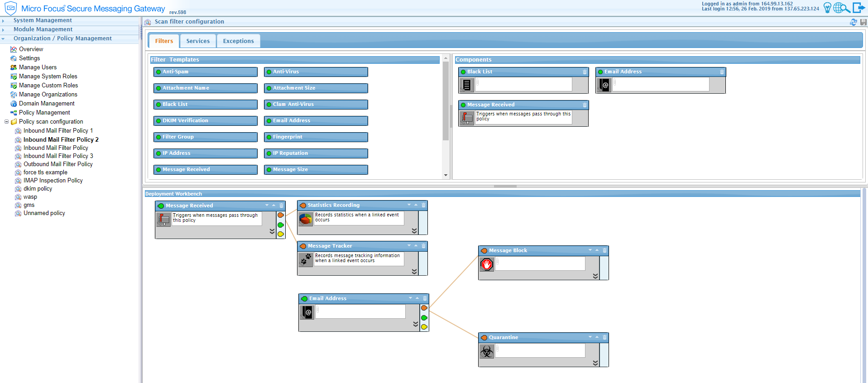
Task: Click the Black List notebook icon in Components
Action: (467, 85)
